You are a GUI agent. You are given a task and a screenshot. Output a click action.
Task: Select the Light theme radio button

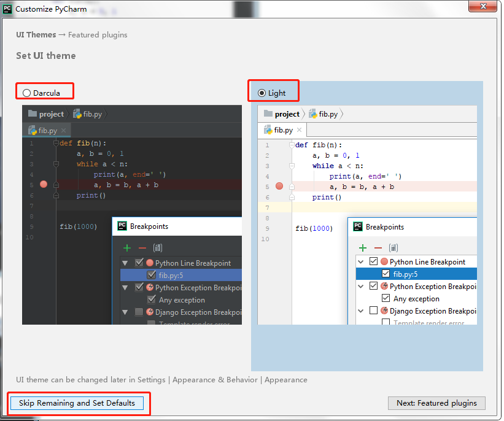coord(262,93)
